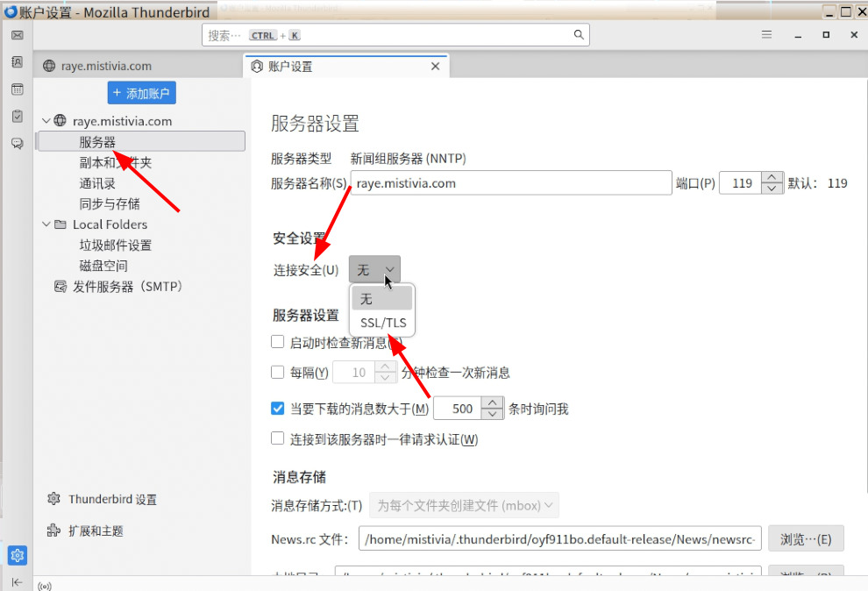
Task: Click 浏览 button for News.rc file
Action: tap(806, 538)
